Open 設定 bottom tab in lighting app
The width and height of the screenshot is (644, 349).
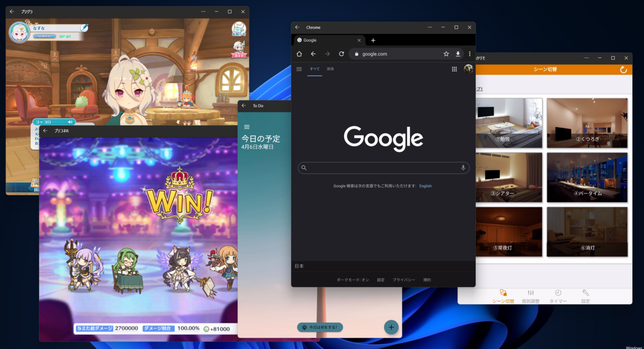click(x=586, y=296)
